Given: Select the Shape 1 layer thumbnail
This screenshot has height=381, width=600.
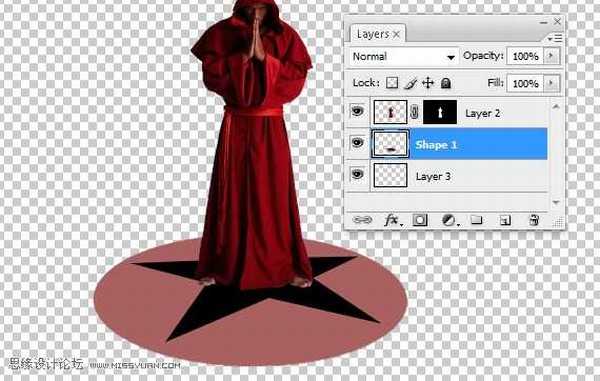Looking at the screenshot, I should [x=390, y=144].
